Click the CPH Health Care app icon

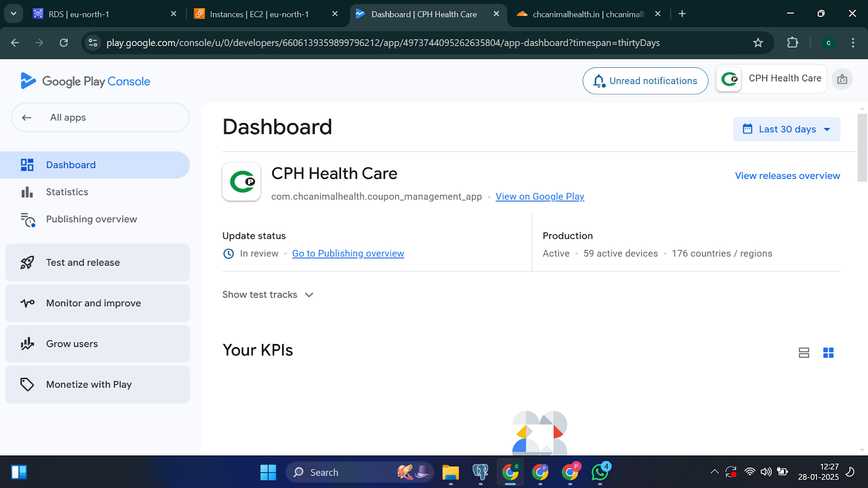point(241,182)
